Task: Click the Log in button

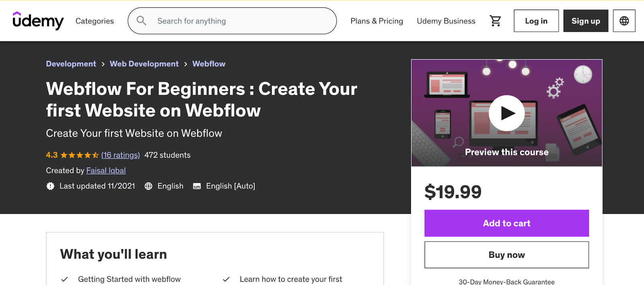Action: [536, 21]
